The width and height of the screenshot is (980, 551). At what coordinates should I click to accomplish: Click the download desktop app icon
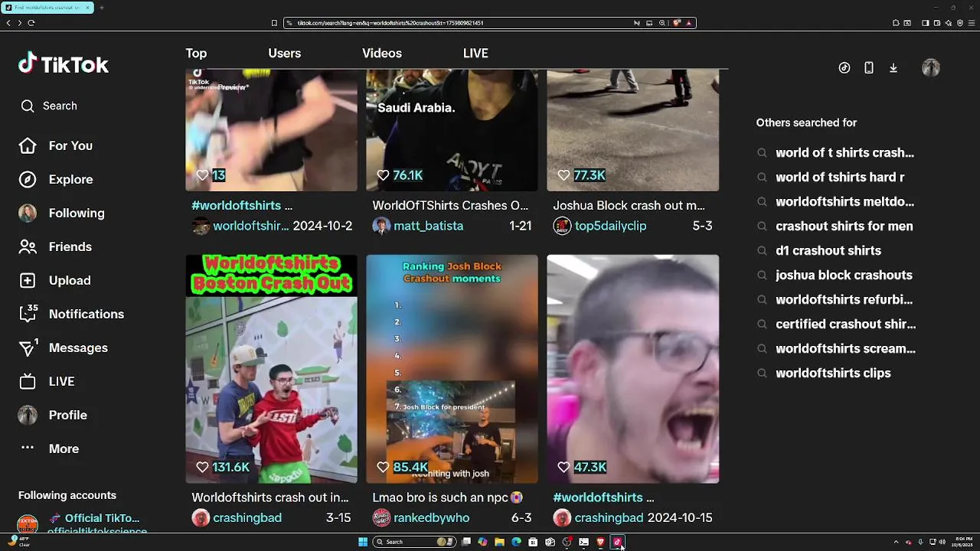pyautogui.click(x=893, y=67)
